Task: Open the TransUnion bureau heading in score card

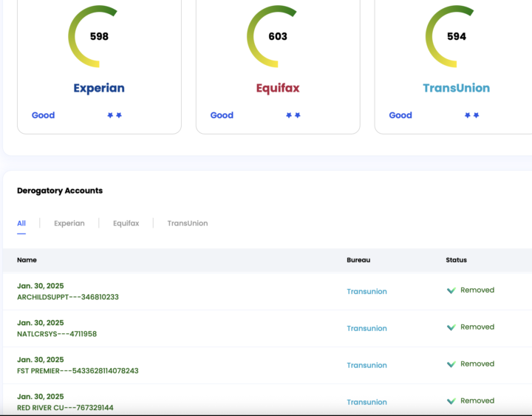Action: [x=457, y=88]
